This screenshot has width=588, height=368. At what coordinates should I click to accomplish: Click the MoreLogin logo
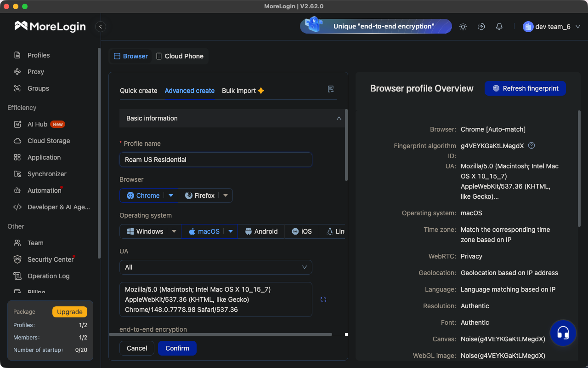50,26
